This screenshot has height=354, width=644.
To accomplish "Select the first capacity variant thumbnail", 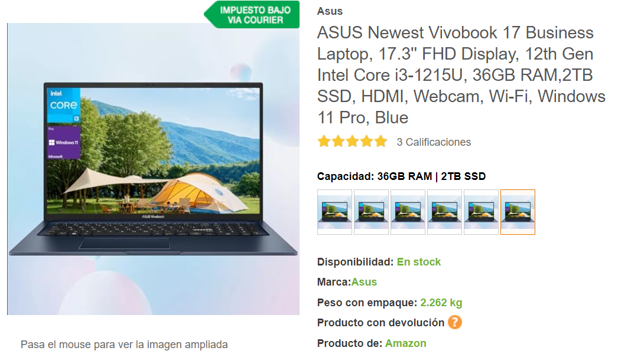I will [335, 212].
